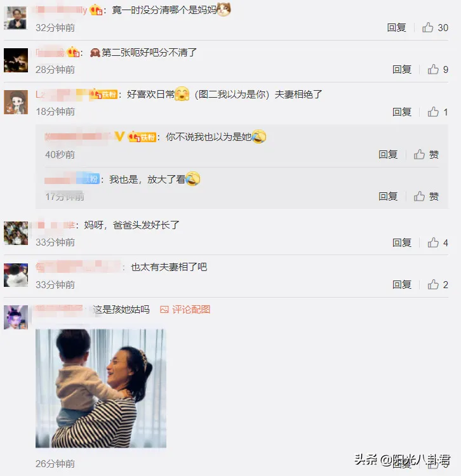Like the 你不说我也以为是她 reply
The image size is (461, 476).
click(x=426, y=154)
